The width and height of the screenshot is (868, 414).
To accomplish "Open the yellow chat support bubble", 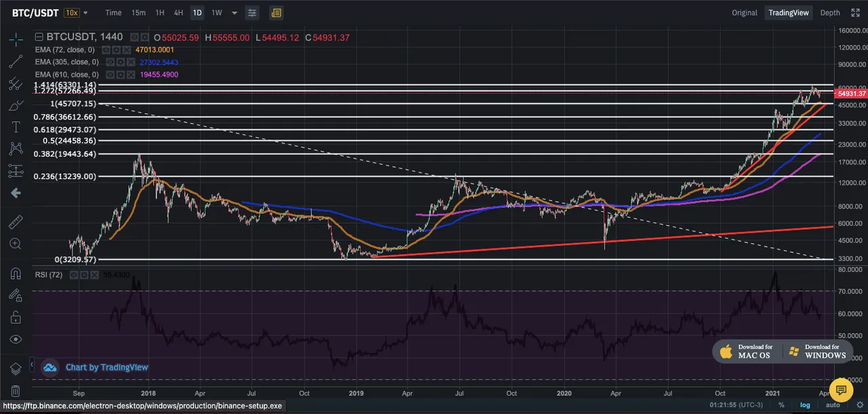I will [841, 390].
